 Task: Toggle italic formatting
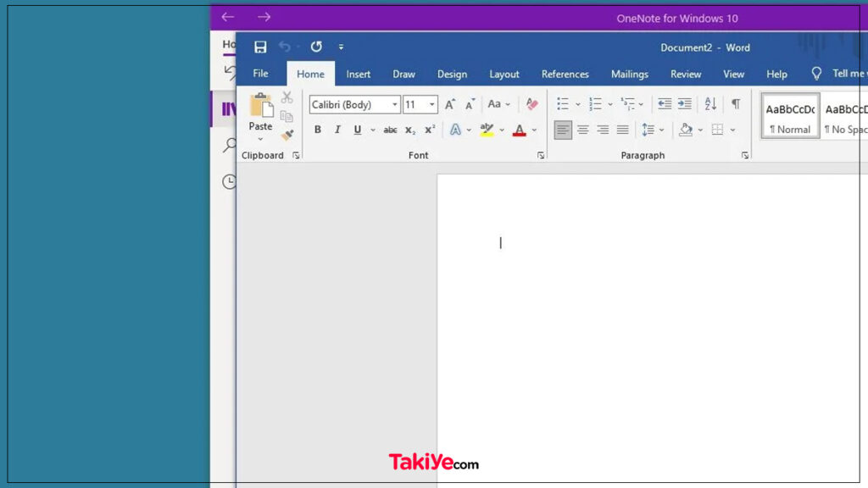337,130
